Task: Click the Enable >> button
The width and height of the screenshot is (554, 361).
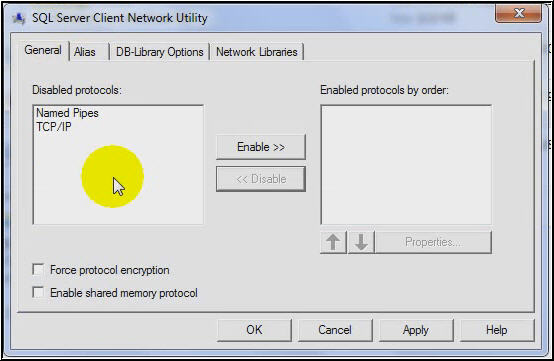Action: [x=261, y=147]
